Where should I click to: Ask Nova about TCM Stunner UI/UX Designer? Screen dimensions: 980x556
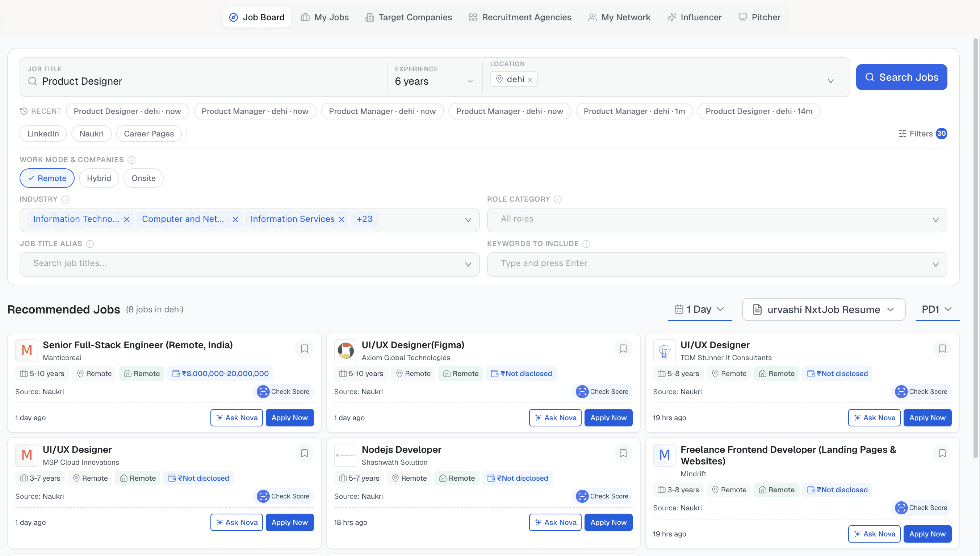[x=874, y=418]
